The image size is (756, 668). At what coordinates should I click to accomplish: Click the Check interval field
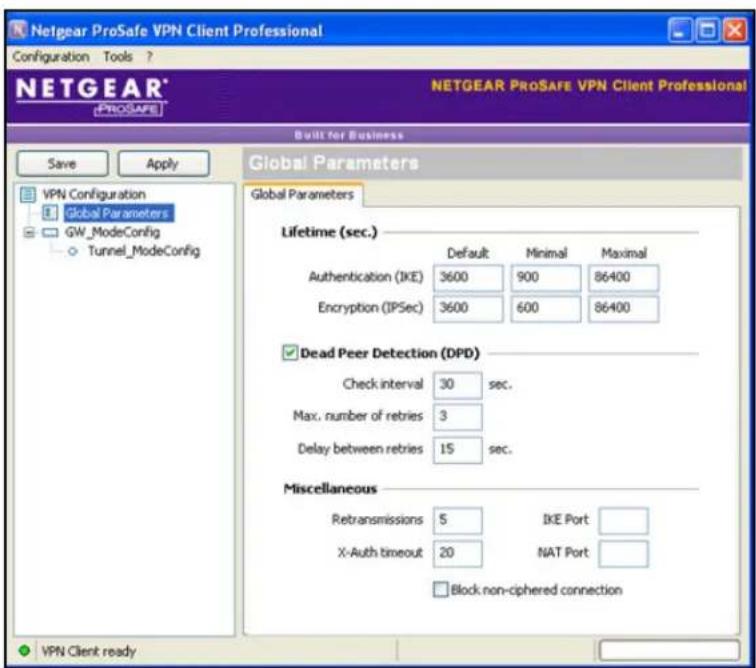point(458,384)
